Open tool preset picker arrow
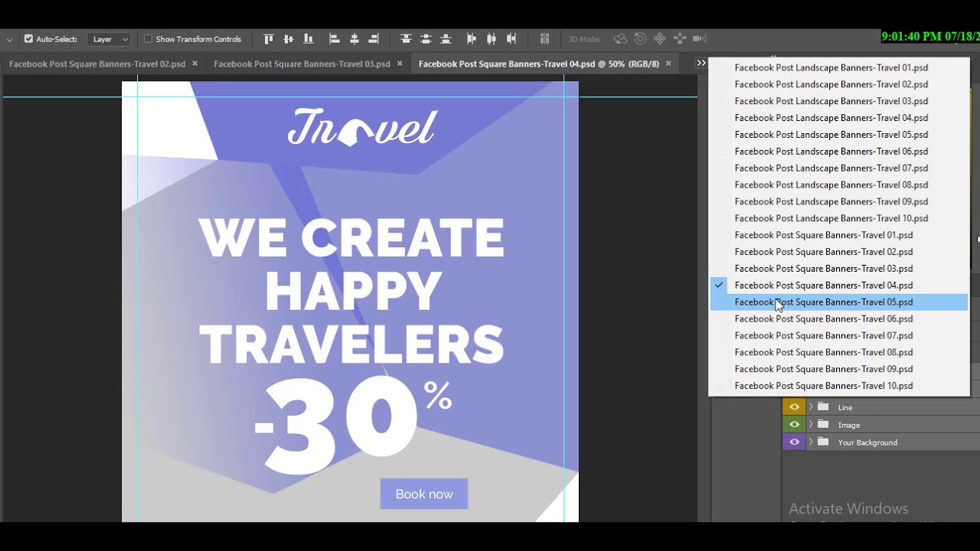980x551 pixels. [9, 40]
